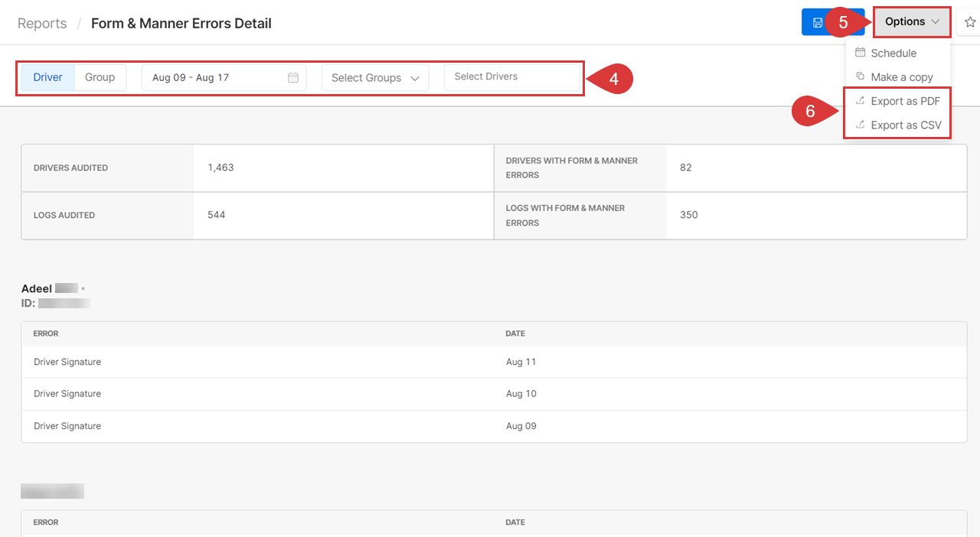This screenshot has width=980, height=537.
Task: Click the Schedule calendar icon in Options menu
Action: pos(859,53)
